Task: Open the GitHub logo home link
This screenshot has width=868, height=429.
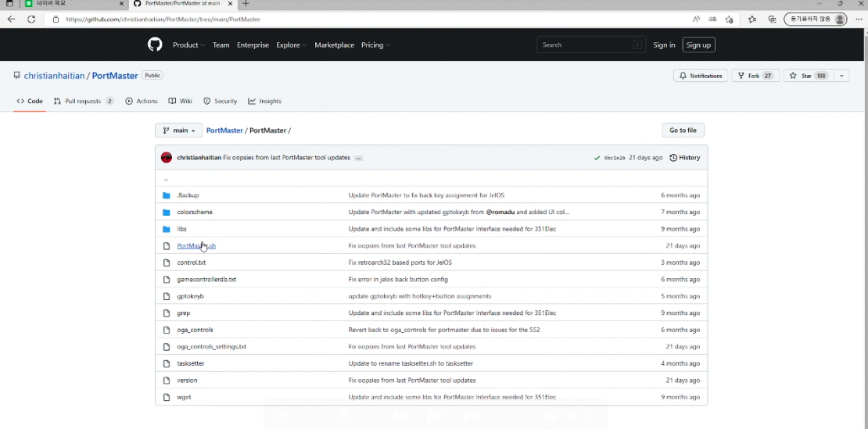Action: (x=155, y=45)
